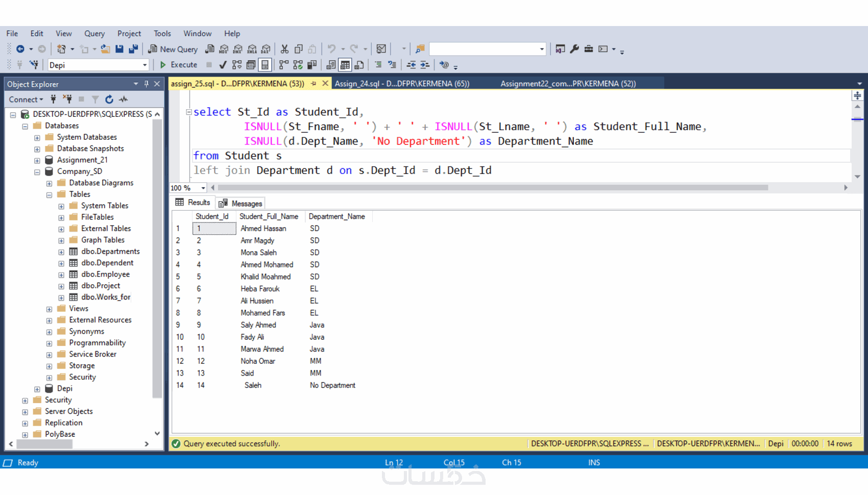
Task: Click the XMLA query icon
Action: point(252,49)
